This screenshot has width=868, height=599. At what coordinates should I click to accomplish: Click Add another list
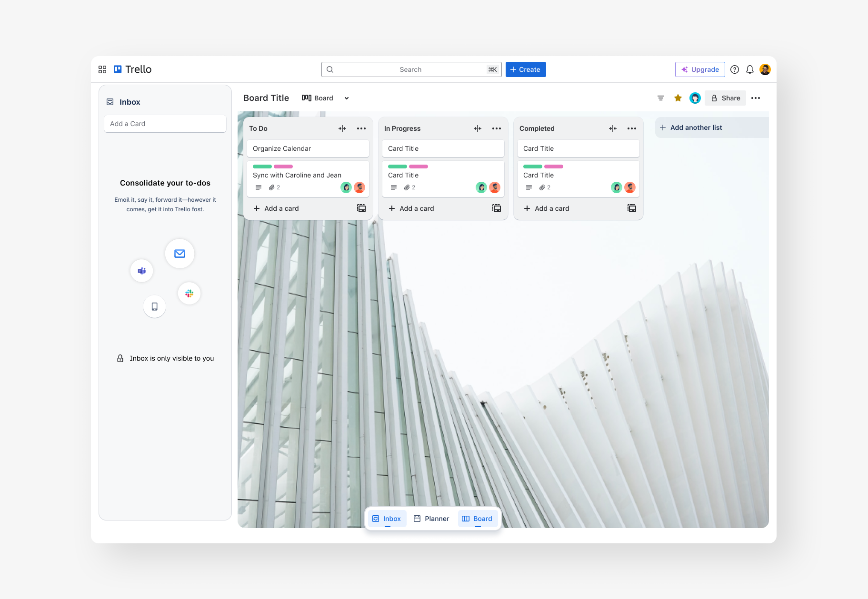click(712, 128)
